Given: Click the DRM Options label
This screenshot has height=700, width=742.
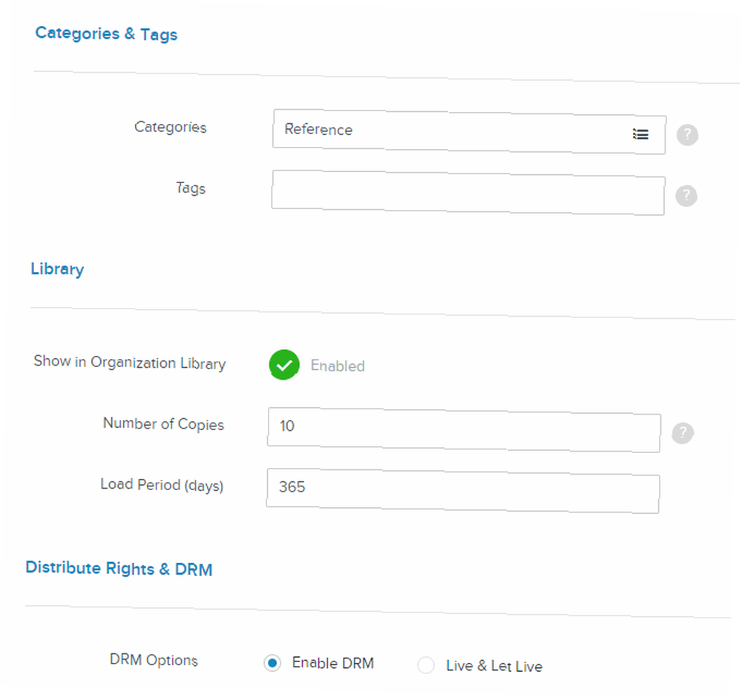Looking at the screenshot, I should point(154,659).
